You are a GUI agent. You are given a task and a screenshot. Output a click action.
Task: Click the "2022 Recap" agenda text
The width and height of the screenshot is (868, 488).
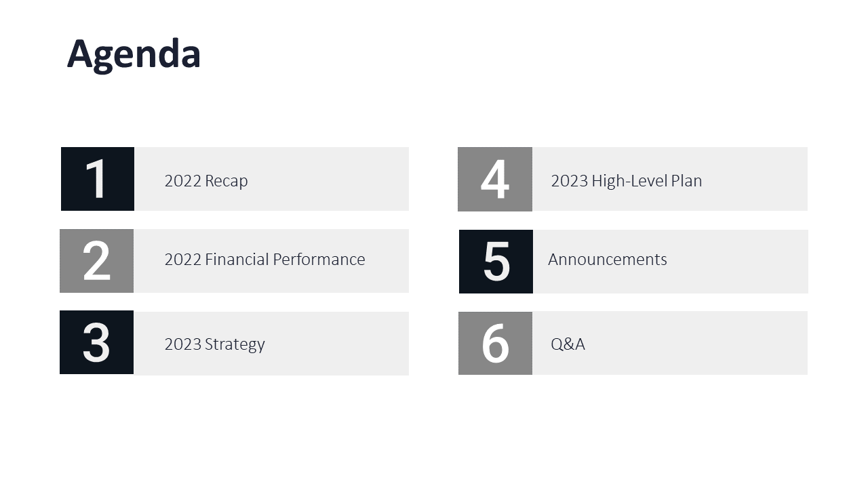206,181
